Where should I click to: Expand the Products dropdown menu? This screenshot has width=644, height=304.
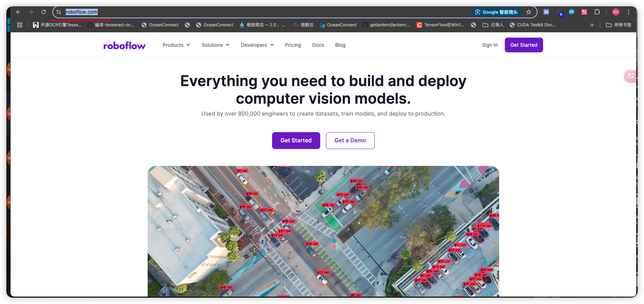(x=176, y=45)
